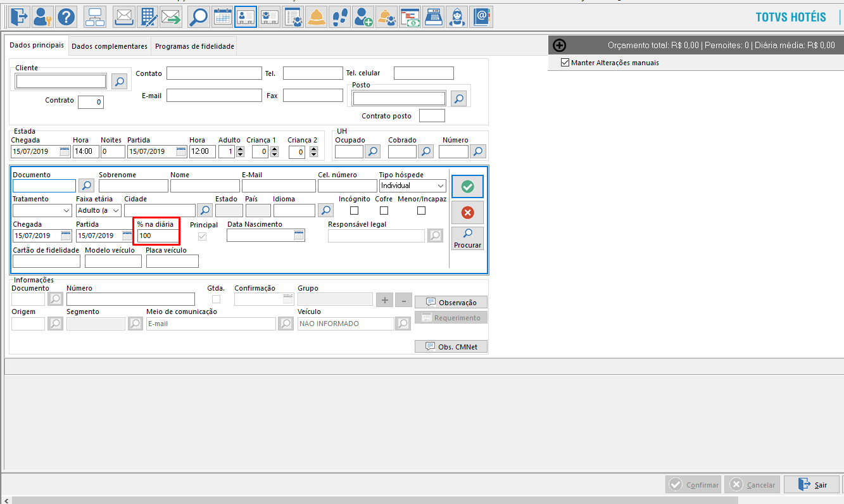Viewport: 844px width, 504px height.
Task: Click the Contato input field
Action: (x=214, y=73)
